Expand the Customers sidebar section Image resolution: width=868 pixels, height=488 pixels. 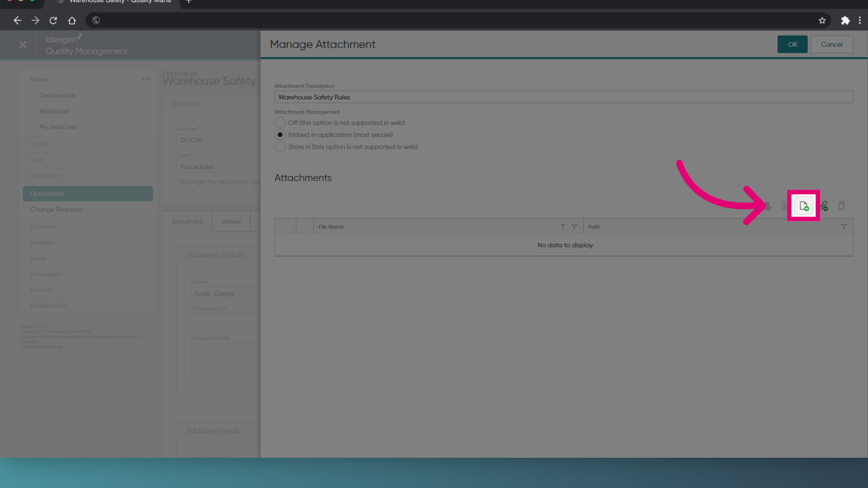[88, 227]
